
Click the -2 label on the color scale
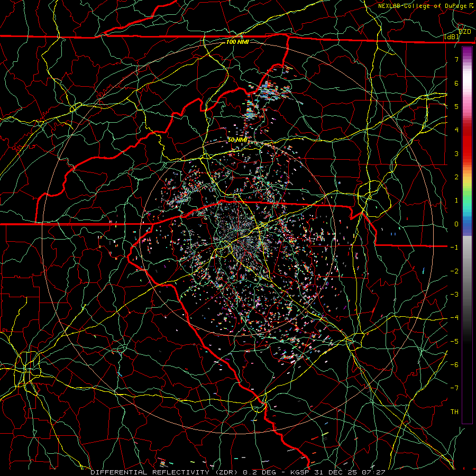[x=454, y=271]
